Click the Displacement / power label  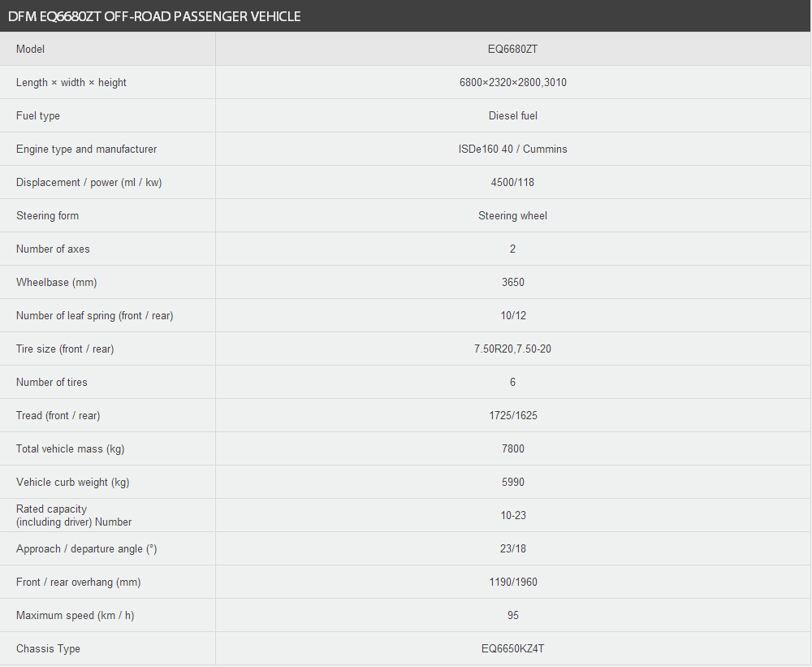(89, 183)
